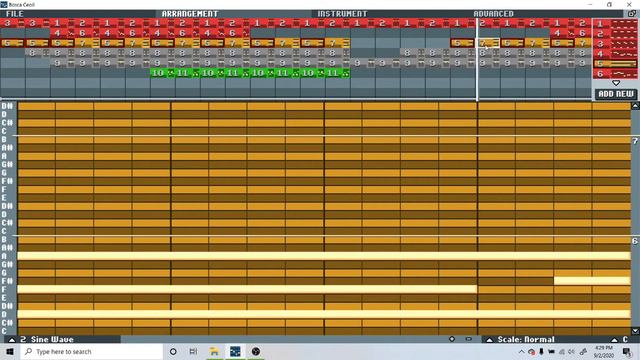The height and width of the screenshot is (360, 640).
Task: Open the OBS Studio taskbar icon
Action: (x=256, y=351)
